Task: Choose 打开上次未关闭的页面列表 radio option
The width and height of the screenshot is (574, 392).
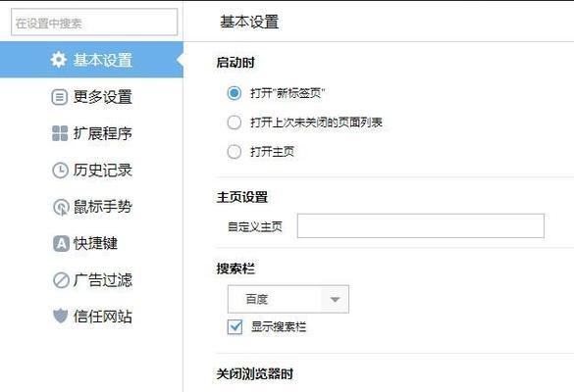Action: click(x=235, y=122)
